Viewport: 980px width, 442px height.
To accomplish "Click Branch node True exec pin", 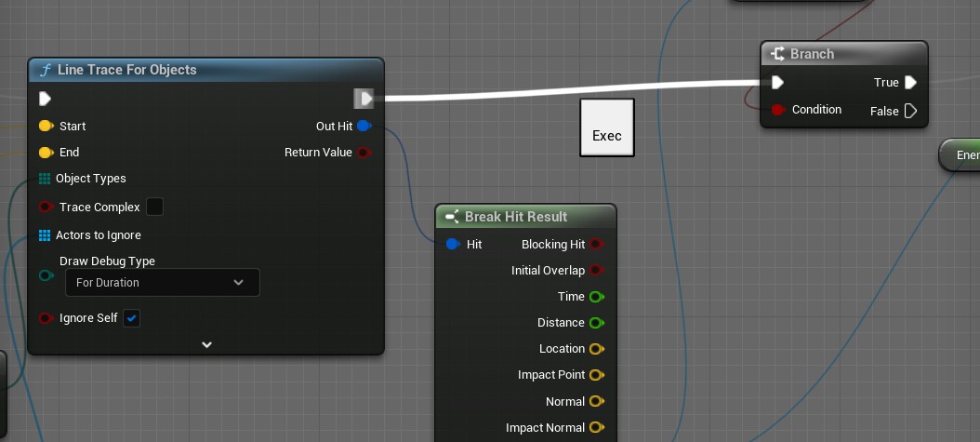I will coord(910,83).
